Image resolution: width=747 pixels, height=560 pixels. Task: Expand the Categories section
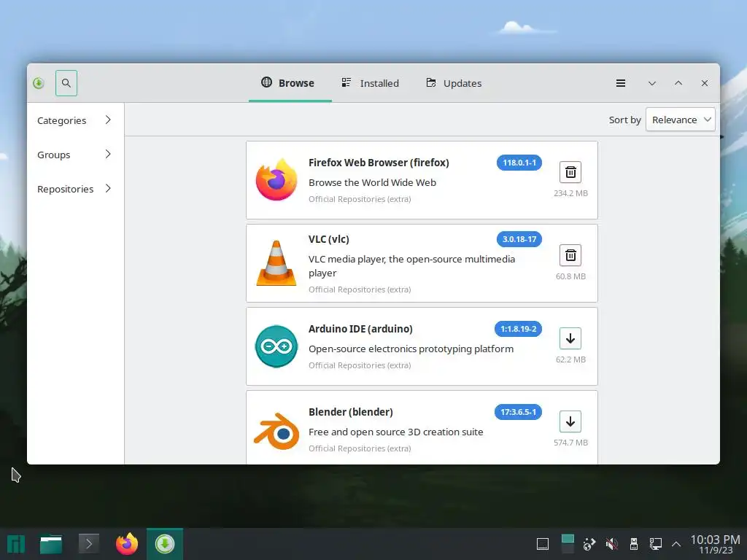[x=75, y=120]
